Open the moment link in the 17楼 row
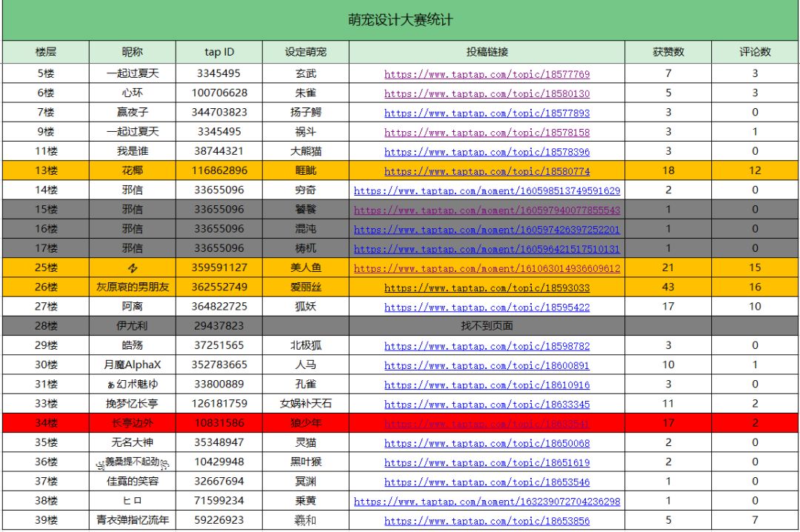Image resolution: width=800 pixels, height=532 pixels. pyautogui.click(x=487, y=249)
